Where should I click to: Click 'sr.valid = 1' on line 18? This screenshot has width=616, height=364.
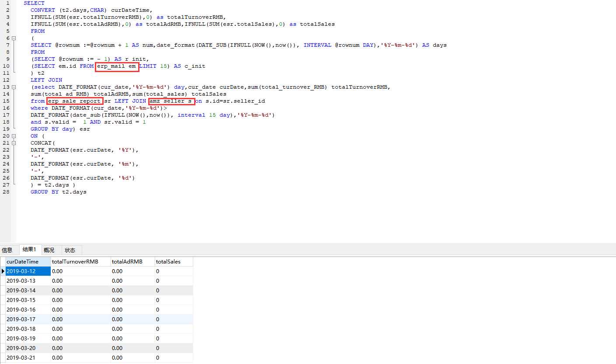click(125, 122)
